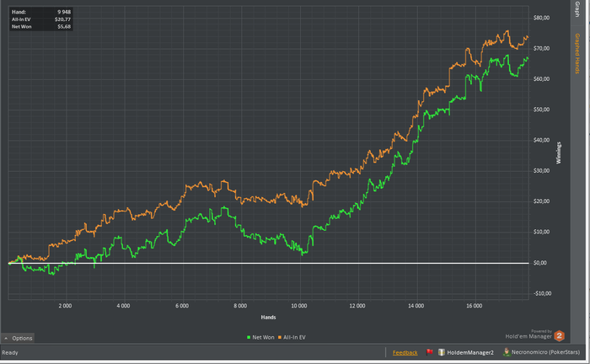
Task: Click the Hands x-axis title
Action: (x=268, y=318)
